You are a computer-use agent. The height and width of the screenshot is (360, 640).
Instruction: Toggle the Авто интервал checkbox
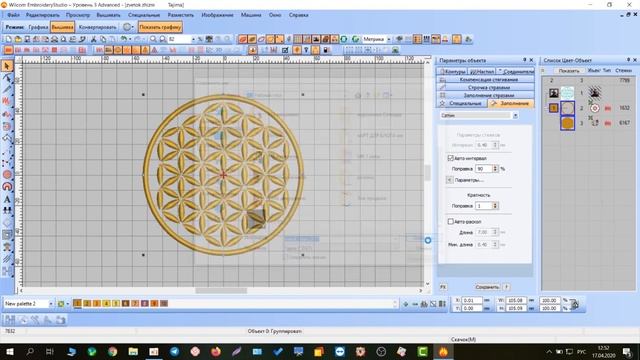pyautogui.click(x=450, y=158)
